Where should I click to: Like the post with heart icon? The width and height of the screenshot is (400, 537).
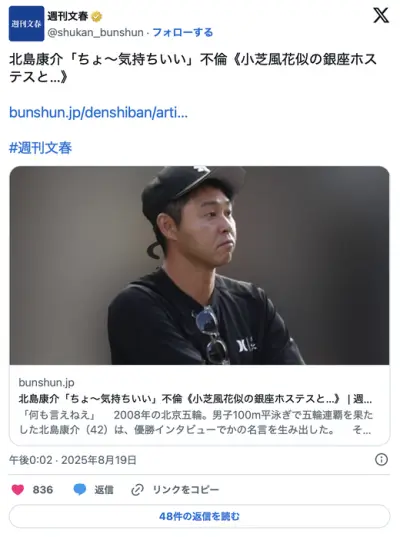tap(18, 489)
